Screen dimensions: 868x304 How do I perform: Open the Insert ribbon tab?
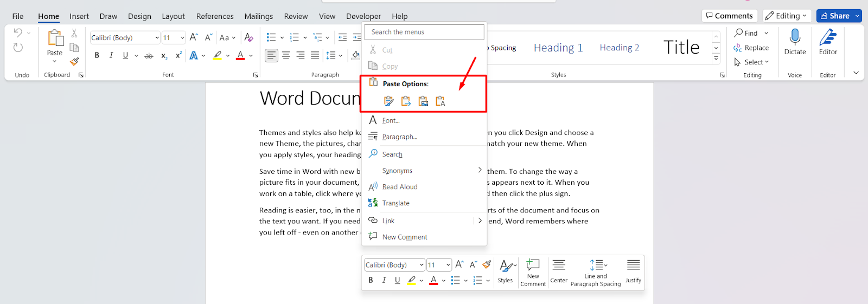click(x=79, y=16)
